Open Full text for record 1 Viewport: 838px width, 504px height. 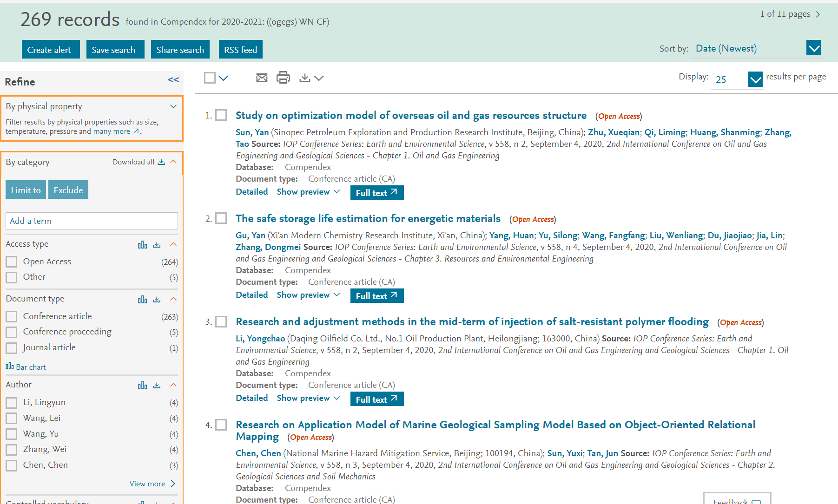[377, 192]
